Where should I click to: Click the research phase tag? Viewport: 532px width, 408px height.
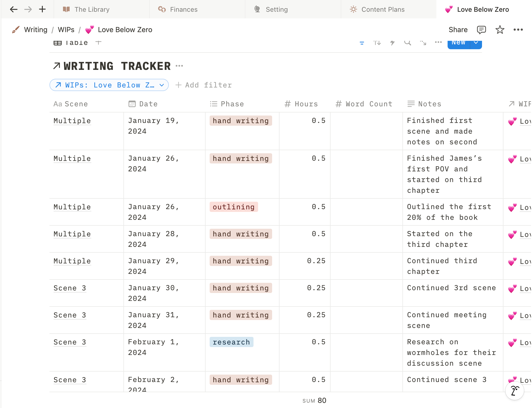click(x=231, y=342)
